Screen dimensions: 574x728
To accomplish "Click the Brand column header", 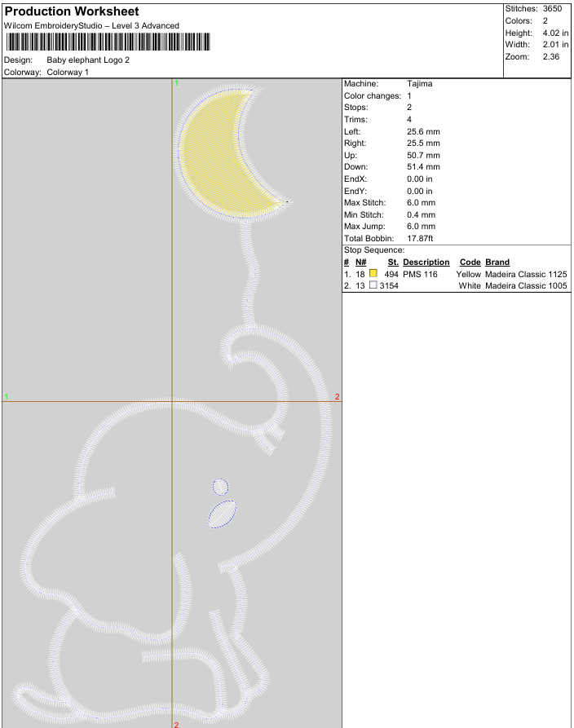I will pos(497,263).
